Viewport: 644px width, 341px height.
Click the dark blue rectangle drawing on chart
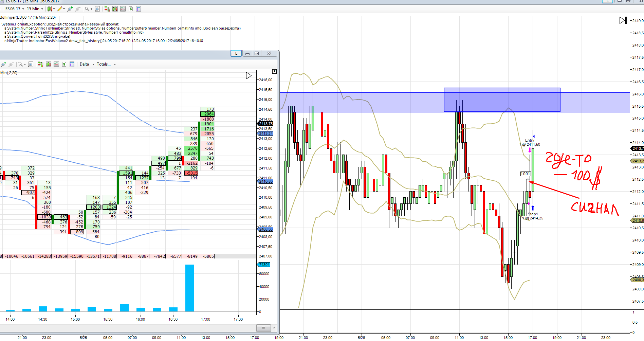(x=502, y=100)
